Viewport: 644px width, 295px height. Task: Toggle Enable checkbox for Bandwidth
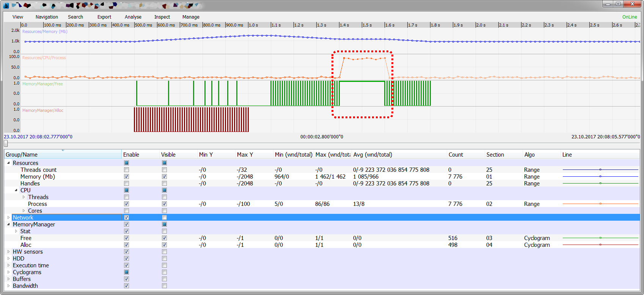(x=126, y=286)
